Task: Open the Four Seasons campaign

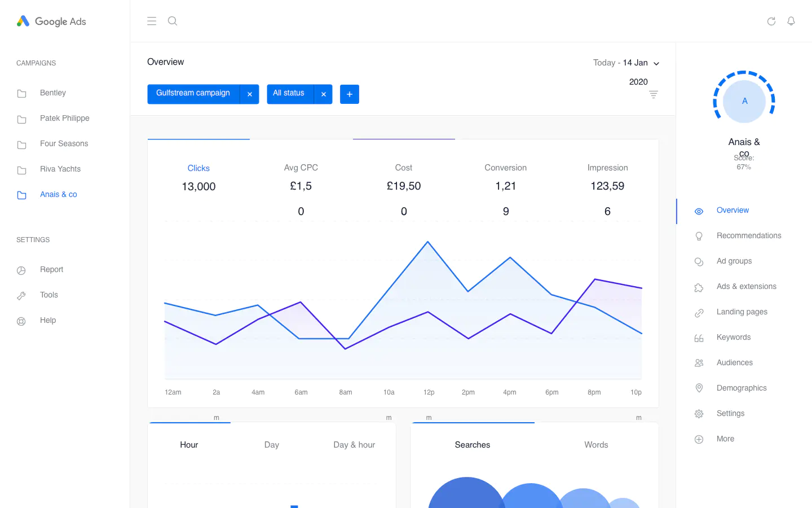Action: [64, 143]
